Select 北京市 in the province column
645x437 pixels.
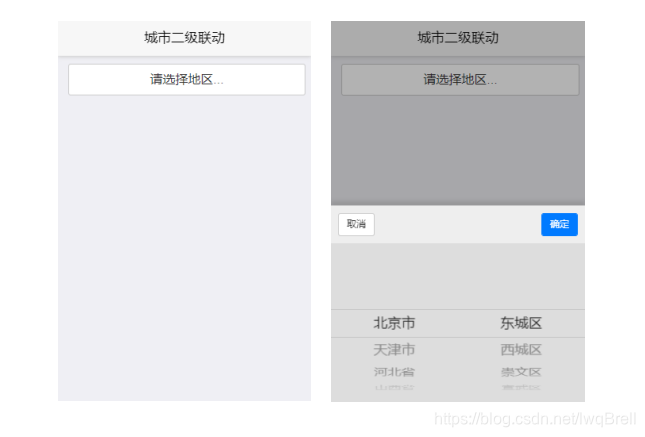[x=394, y=323]
